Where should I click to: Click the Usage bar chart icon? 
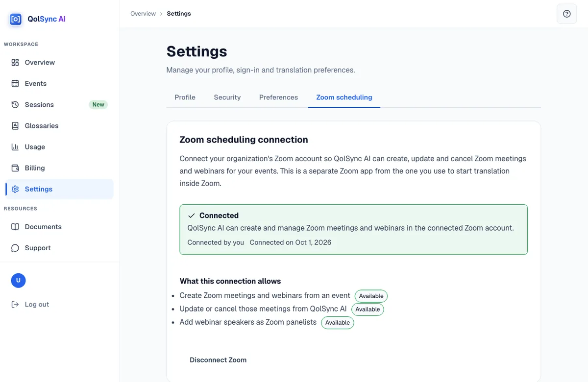[15, 146]
